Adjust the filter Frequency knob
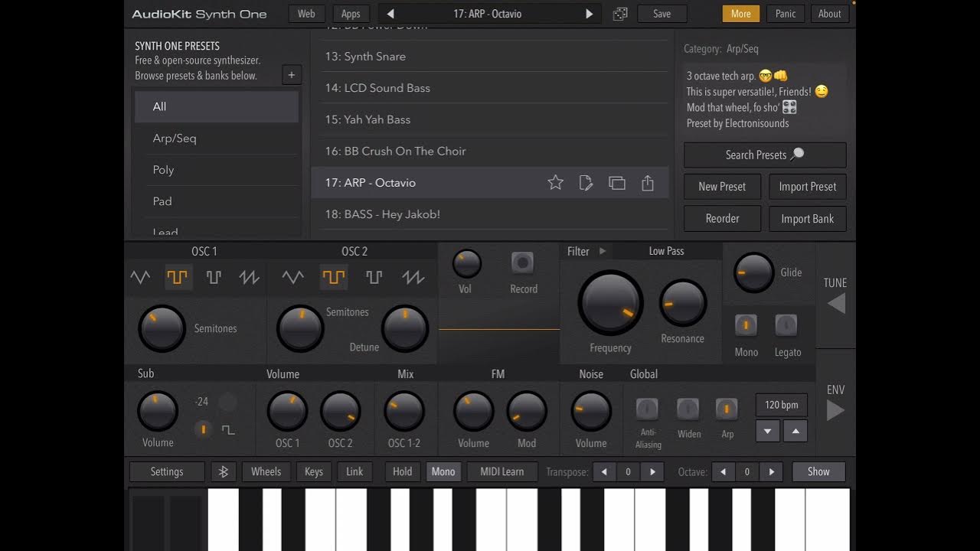The width and height of the screenshot is (980, 551). tap(610, 302)
